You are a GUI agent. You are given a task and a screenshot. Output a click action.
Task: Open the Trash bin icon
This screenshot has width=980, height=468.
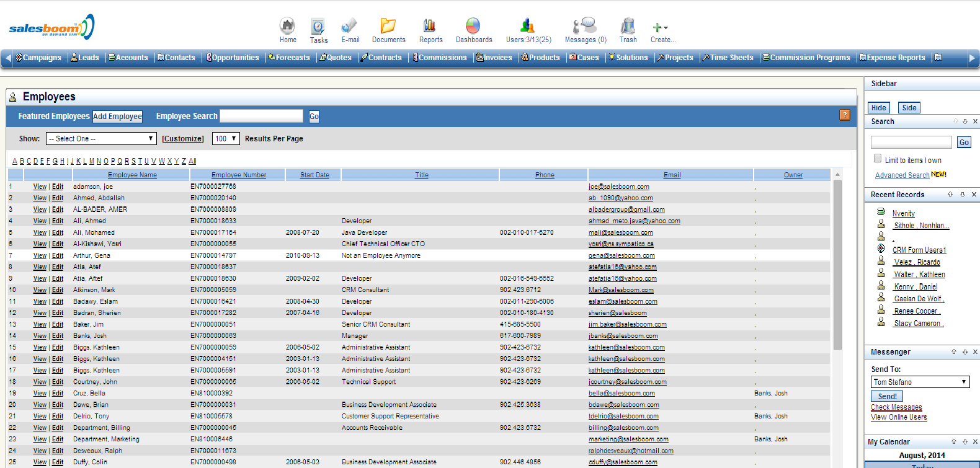tap(628, 26)
